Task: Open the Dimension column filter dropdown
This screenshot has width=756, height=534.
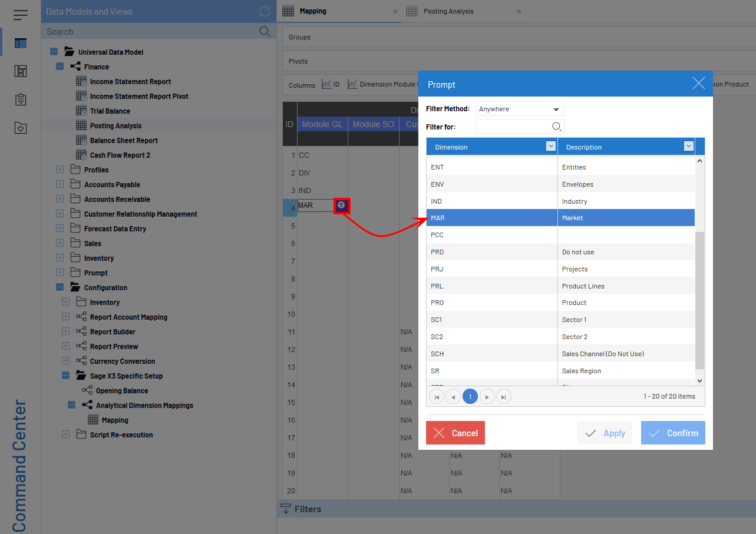Action: [550, 147]
